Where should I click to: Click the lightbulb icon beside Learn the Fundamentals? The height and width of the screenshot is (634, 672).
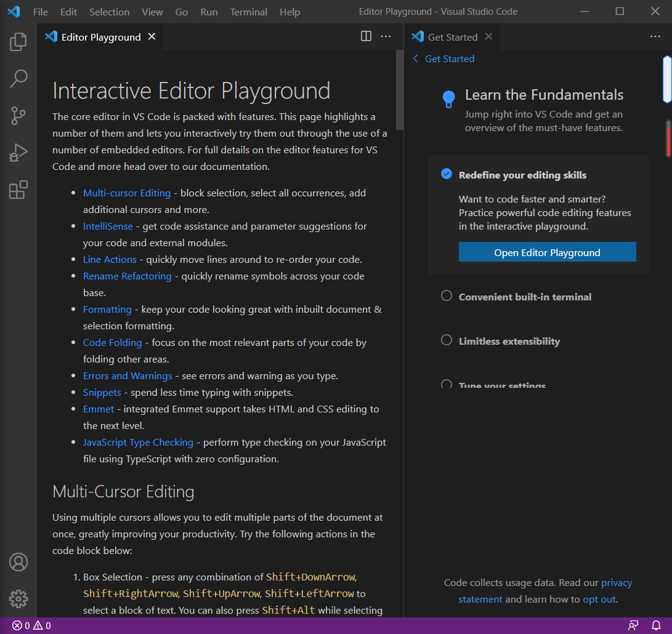click(448, 99)
